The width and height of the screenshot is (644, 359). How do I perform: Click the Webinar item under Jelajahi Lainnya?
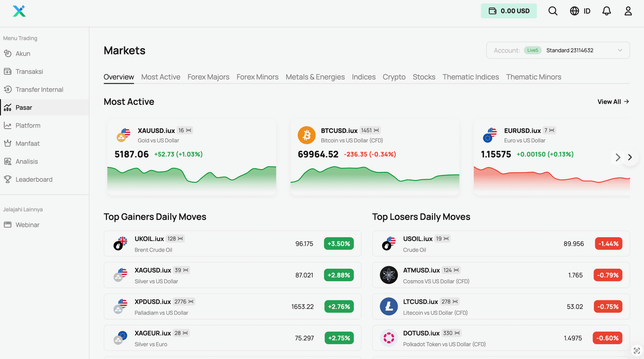[27, 225]
